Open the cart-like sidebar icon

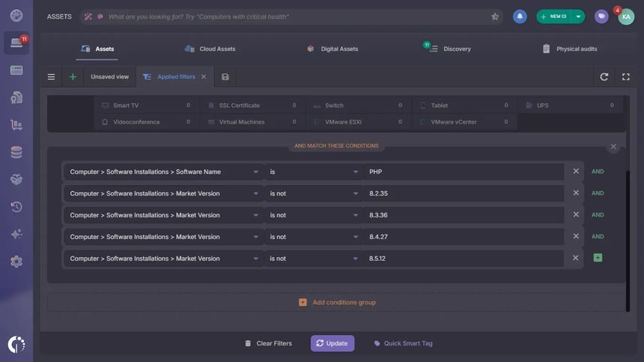16,125
